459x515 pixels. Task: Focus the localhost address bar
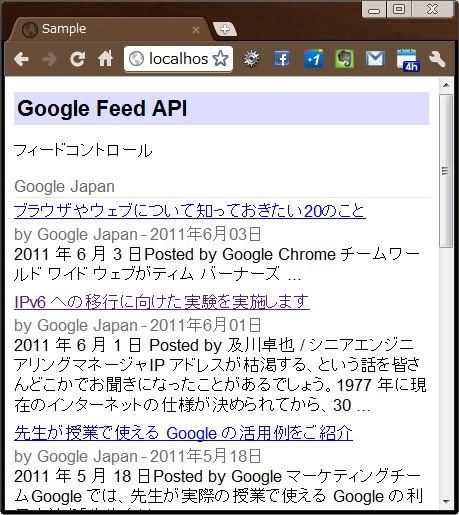(x=178, y=59)
